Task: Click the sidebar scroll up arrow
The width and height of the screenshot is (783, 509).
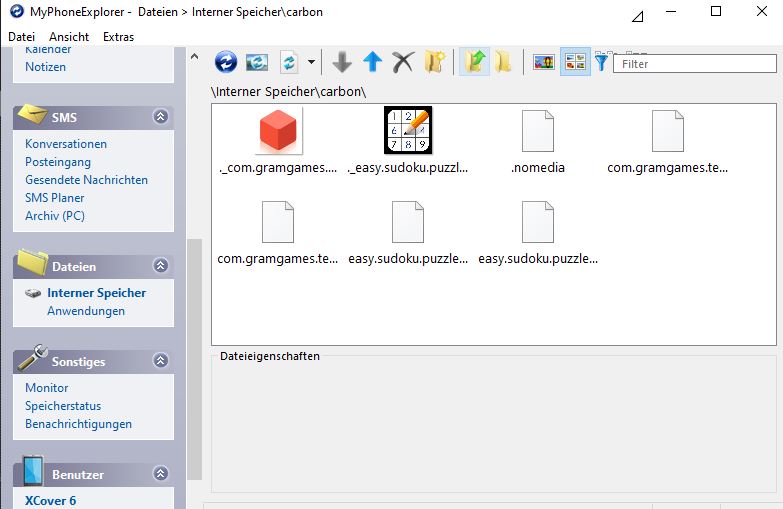Action: pos(195,56)
